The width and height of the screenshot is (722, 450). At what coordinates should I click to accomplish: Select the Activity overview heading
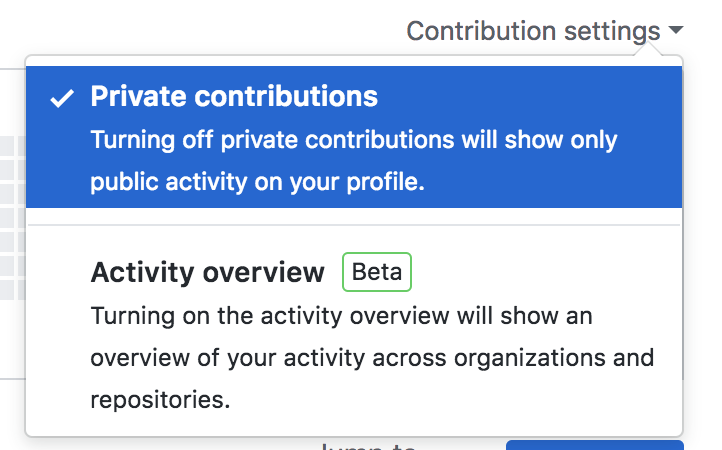[208, 273]
